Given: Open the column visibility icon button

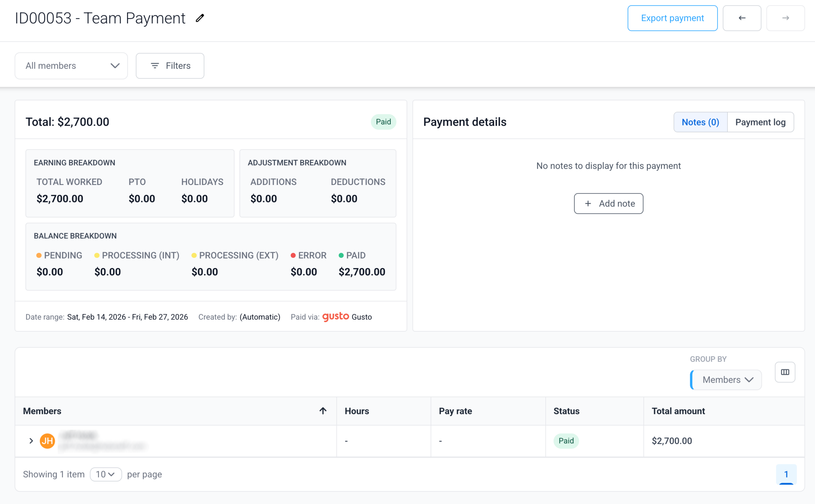Looking at the screenshot, I should 785,372.
